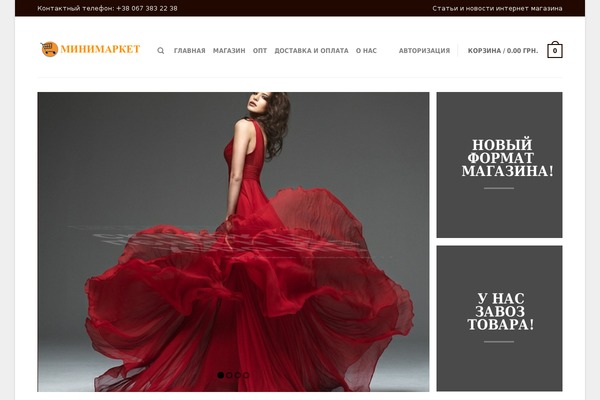Click the Авторизация link
The width and height of the screenshot is (600, 400).
[x=424, y=51]
